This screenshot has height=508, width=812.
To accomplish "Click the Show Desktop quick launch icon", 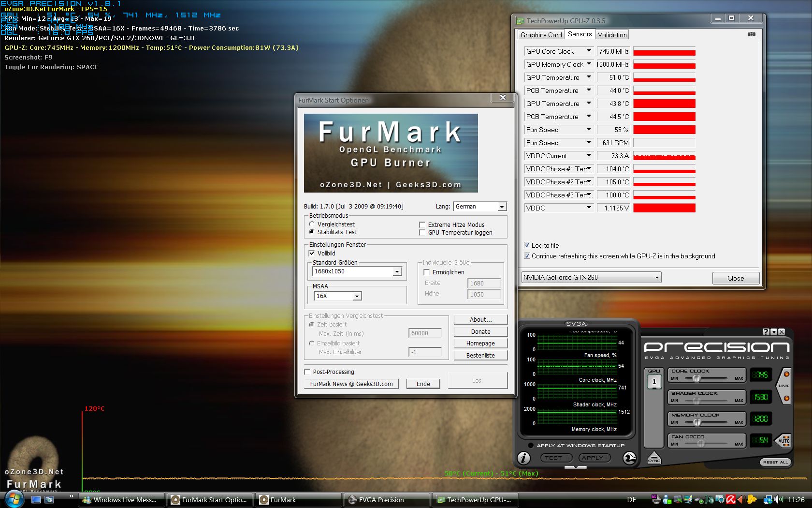I will tap(36, 500).
